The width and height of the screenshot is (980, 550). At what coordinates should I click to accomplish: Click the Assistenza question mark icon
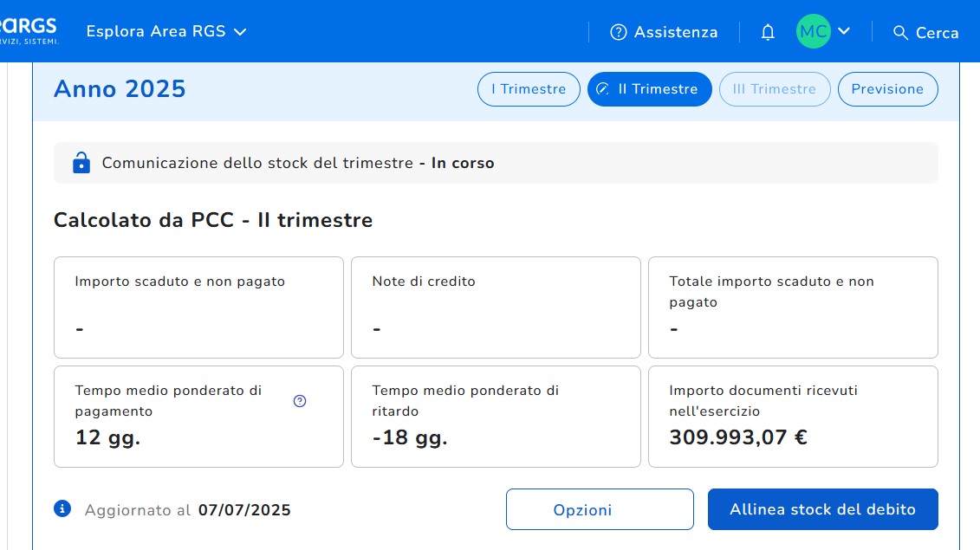click(618, 32)
